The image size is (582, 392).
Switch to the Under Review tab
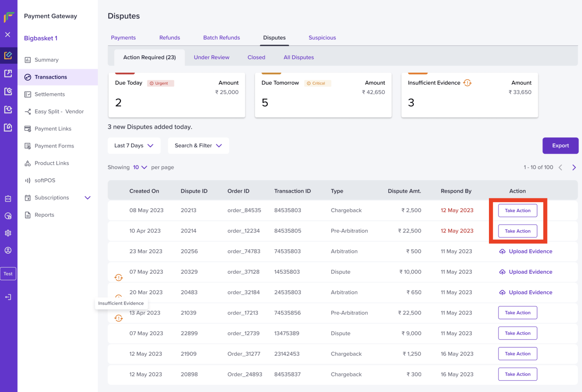pos(211,57)
